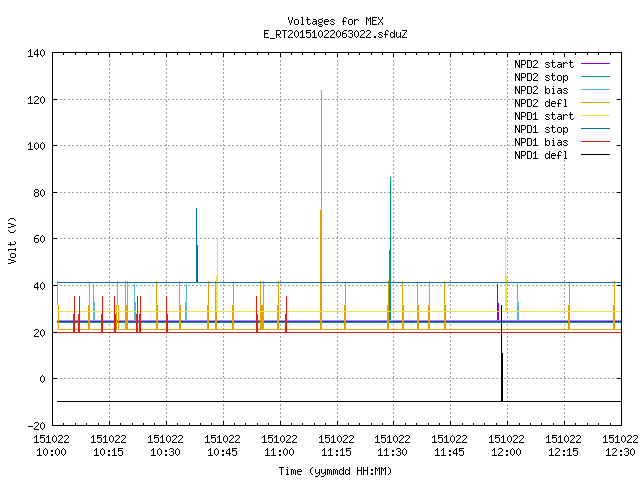Click the light-blue NPD2 bias legend line
This screenshot has width=640, height=480.
pos(596,90)
